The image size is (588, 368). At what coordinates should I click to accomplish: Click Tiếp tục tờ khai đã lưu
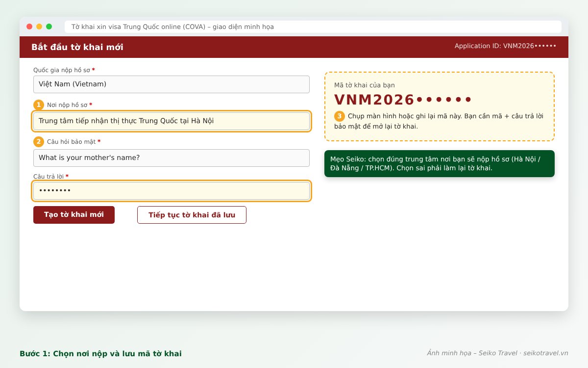click(192, 215)
